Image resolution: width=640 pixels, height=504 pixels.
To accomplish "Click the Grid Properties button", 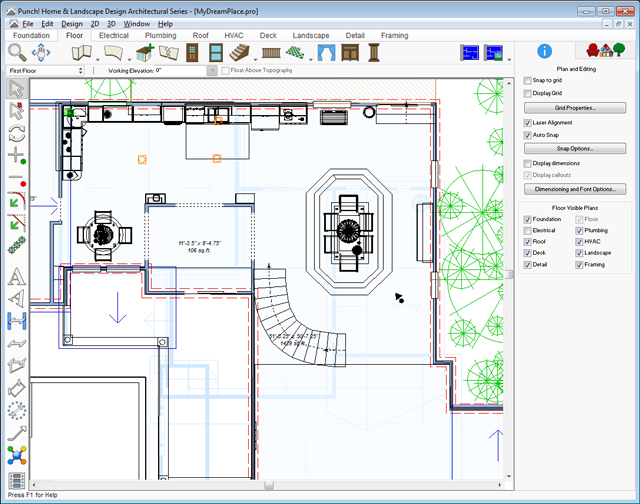I will click(574, 107).
